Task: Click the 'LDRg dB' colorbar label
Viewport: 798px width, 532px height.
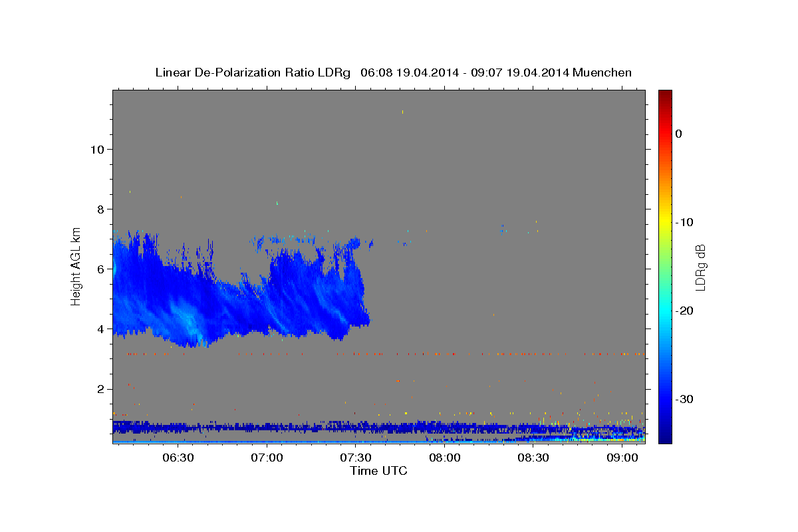Action: pos(700,267)
